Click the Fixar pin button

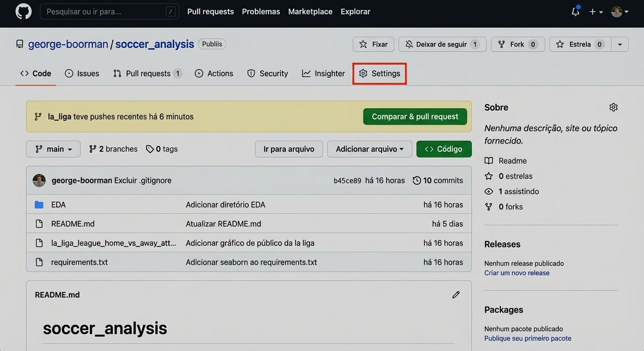[374, 44]
